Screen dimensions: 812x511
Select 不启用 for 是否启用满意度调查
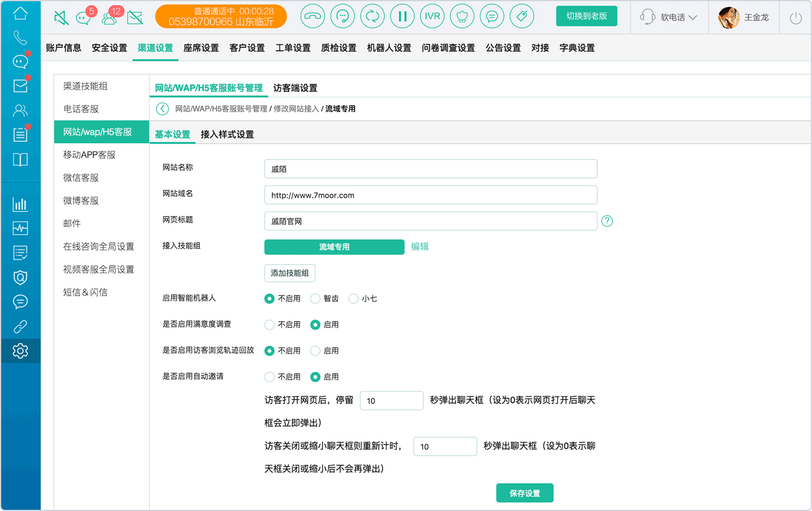269,325
